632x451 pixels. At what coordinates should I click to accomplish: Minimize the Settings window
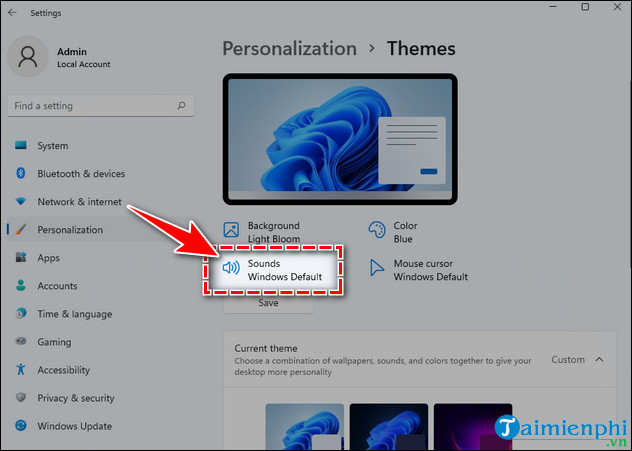tap(553, 7)
